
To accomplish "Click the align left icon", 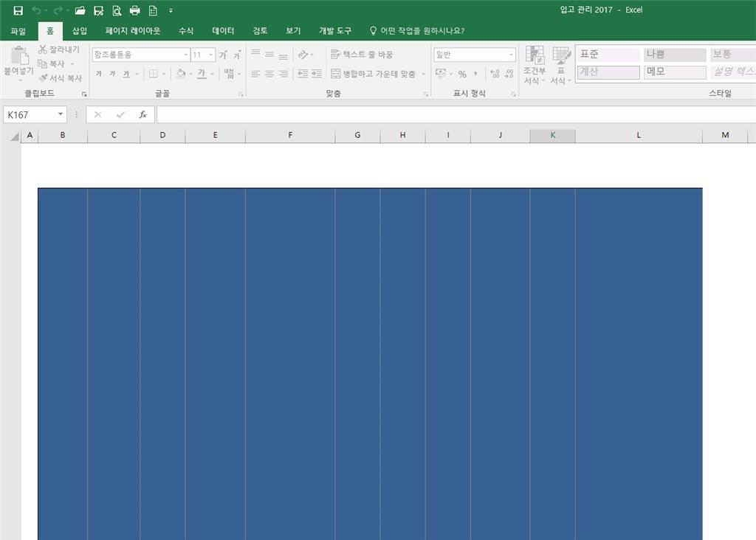I will tap(255, 74).
